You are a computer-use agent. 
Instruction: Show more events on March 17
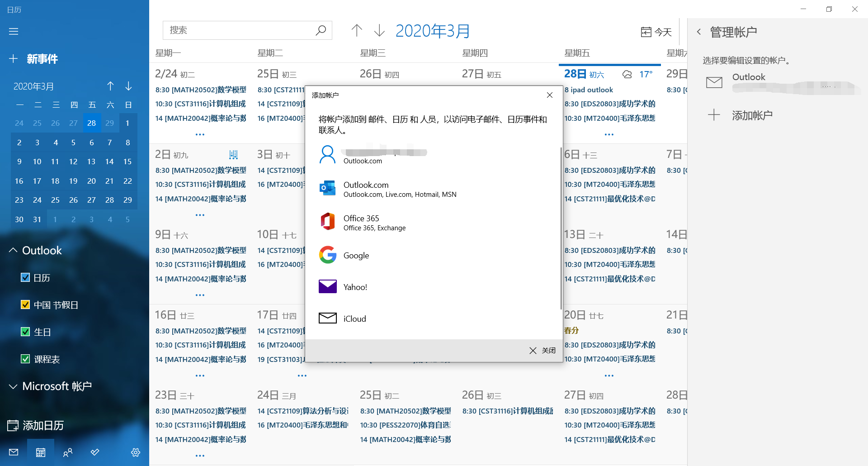[x=302, y=376]
